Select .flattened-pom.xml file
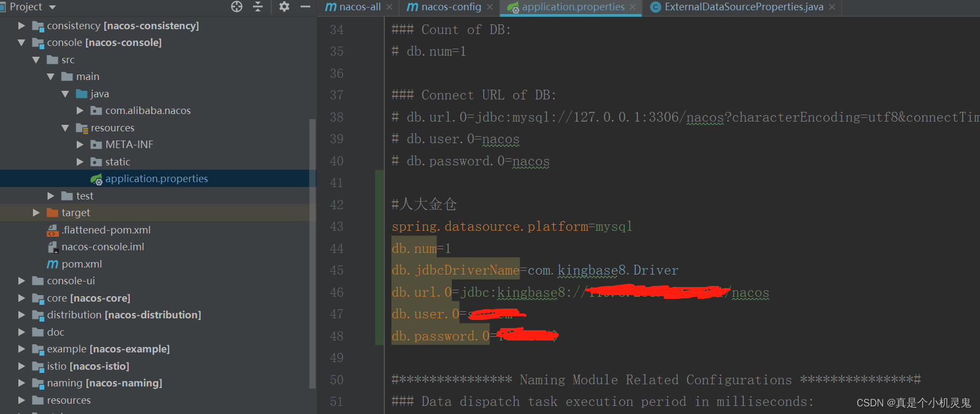980x414 pixels. point(106,230)
